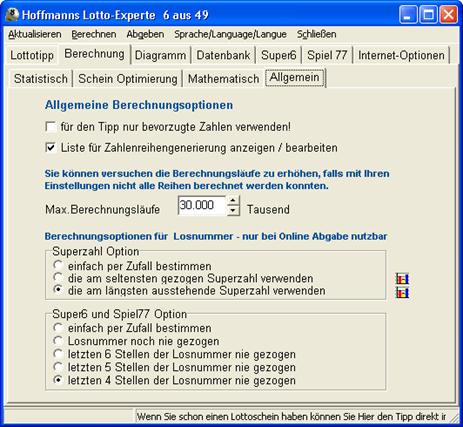This screenshot has width=463, height=427.
Task: Switch to Schein Optimierung sub-tab
Action: click(x=128, y=79)
